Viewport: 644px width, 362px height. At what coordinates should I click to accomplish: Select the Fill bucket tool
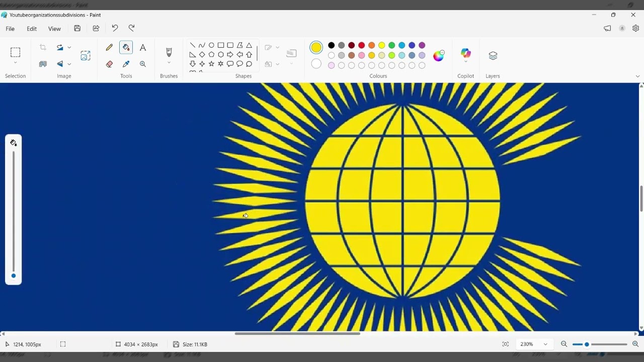point(126,48)
